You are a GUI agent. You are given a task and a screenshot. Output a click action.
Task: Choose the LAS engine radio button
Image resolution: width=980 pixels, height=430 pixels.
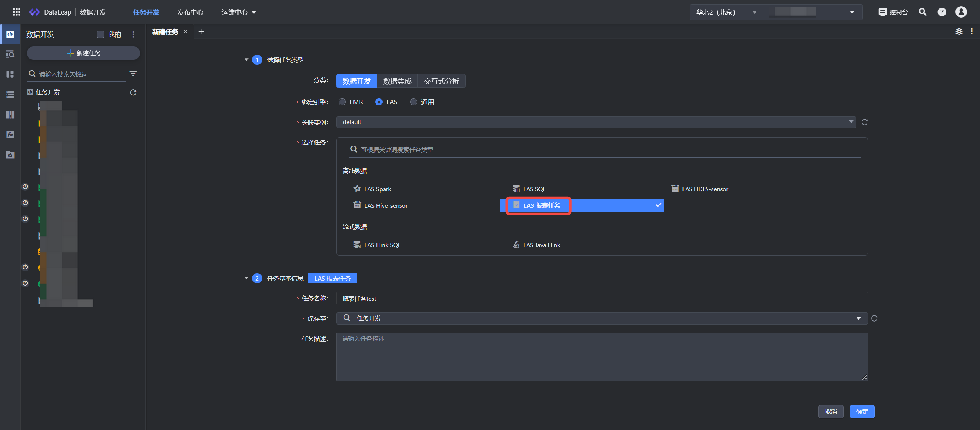(x=379, y=102)
